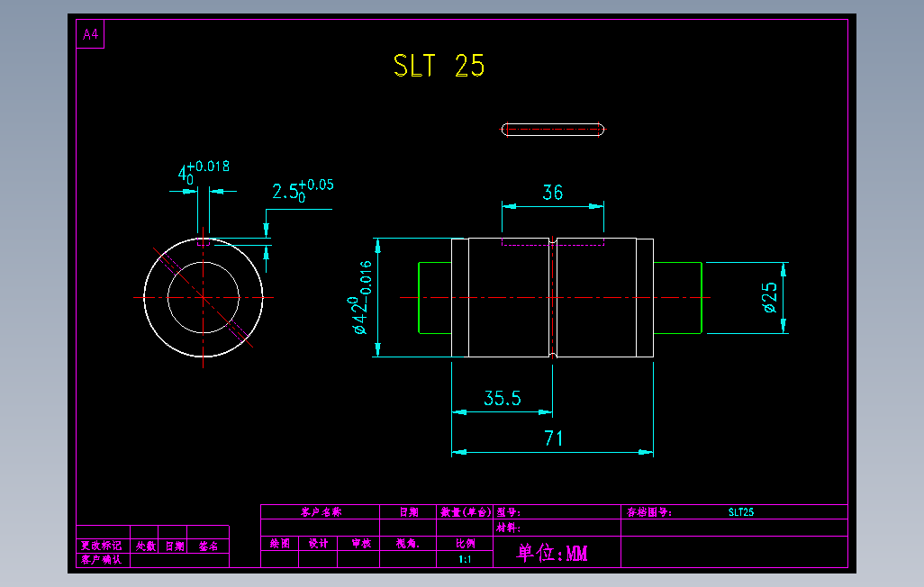Select the "35.5" dimension value
924x587 pixels.
click(502, 399)
